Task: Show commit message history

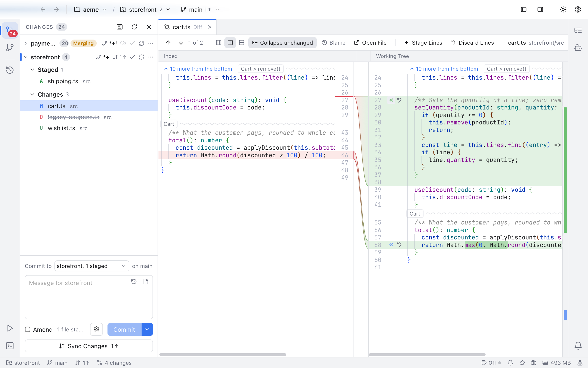Action: [134, 282]
